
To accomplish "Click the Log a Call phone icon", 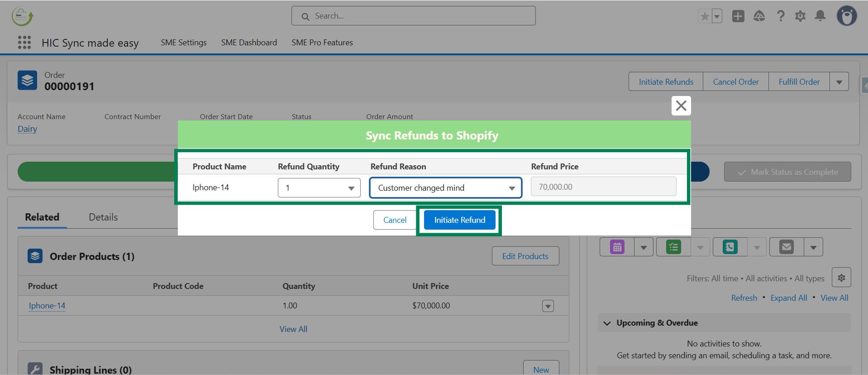I will 730,247.
